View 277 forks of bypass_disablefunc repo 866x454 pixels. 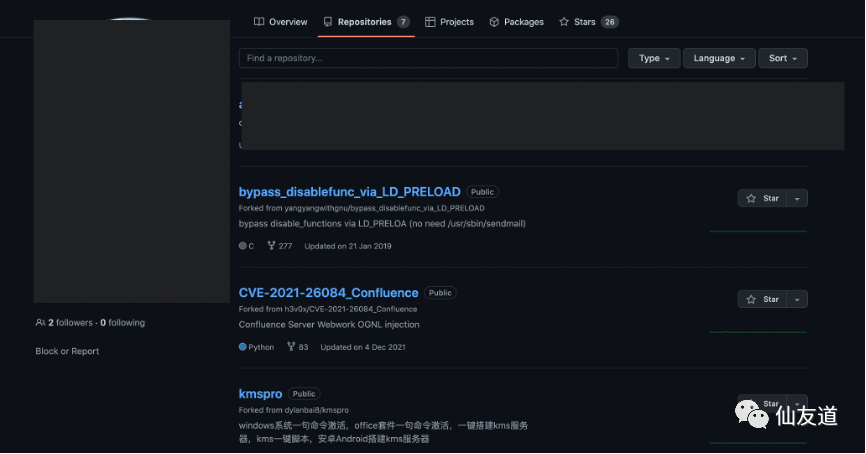click(x=280, y=246)
